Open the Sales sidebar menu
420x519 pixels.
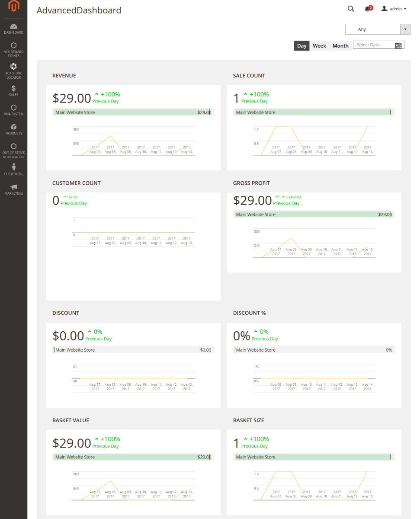click(x=13, y=90)
